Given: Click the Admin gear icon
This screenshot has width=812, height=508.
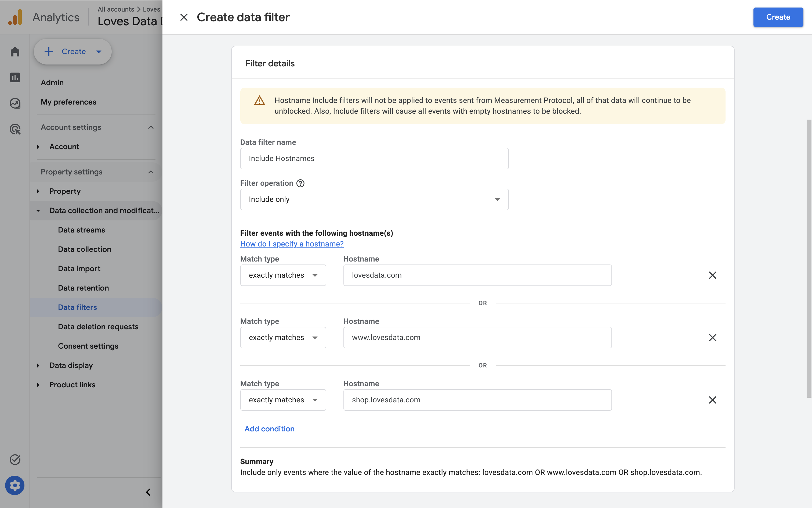Looking at the screenshot, I should 15,485.
